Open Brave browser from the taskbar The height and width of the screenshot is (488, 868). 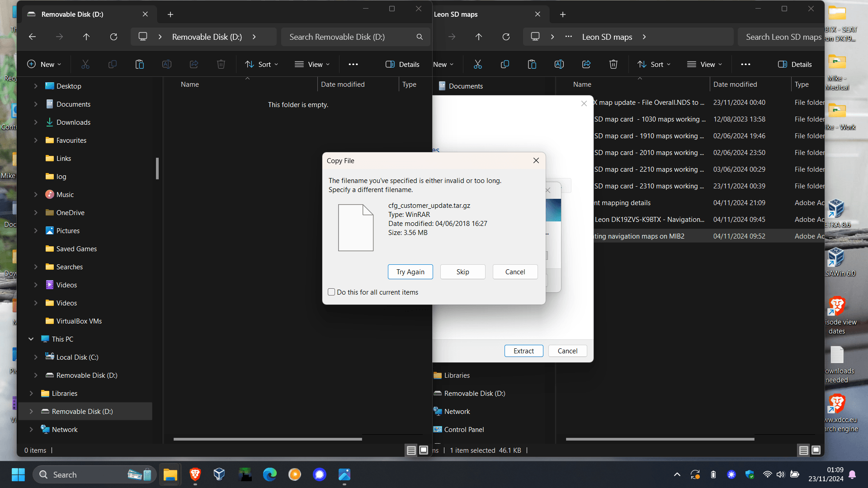click(195, 474)
